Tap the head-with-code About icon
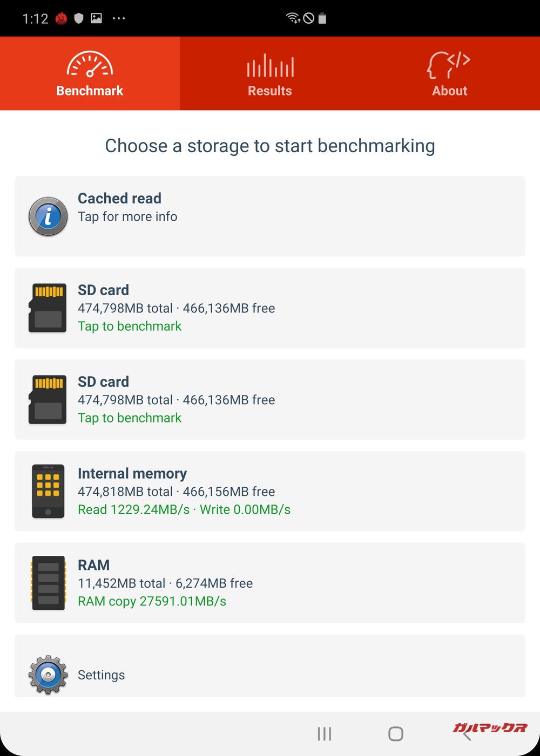Image resolution: width=540 pixels, height=756 pixels. coord(448,65)
